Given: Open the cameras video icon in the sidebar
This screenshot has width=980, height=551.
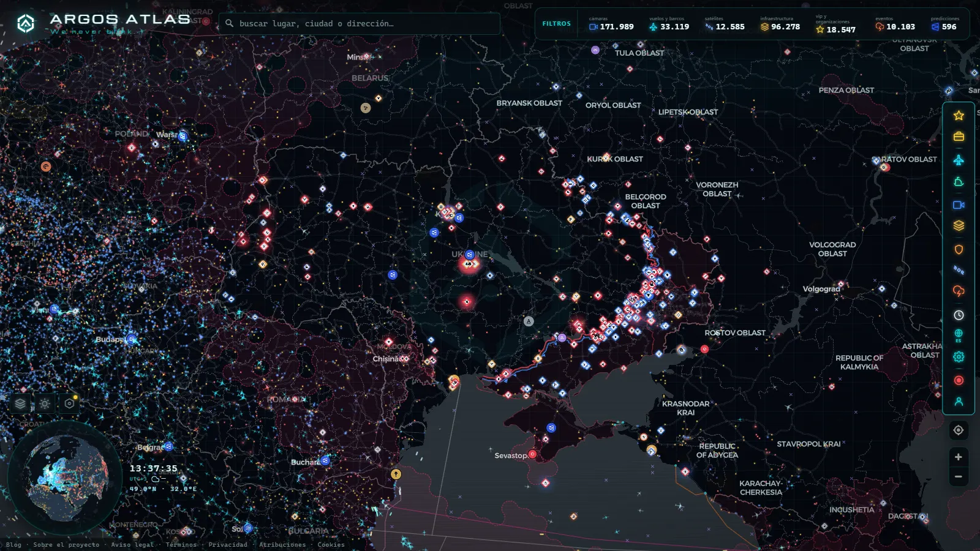Looking at the screenshot, I should point(959,204).
